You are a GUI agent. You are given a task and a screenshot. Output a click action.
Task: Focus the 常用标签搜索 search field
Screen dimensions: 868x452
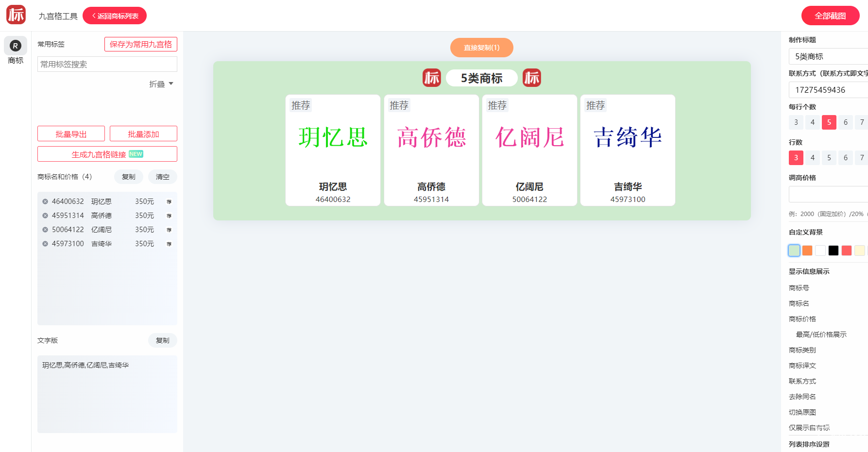tap(107, 64)
